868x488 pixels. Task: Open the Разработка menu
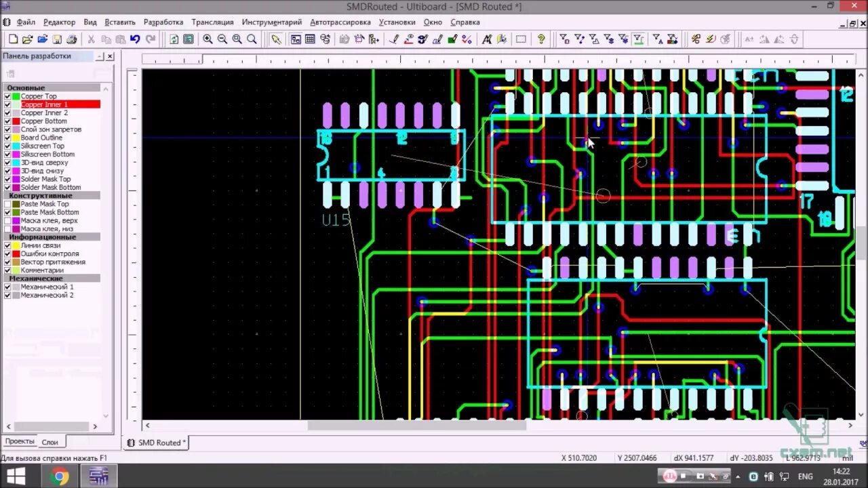[x=163, y=22]
